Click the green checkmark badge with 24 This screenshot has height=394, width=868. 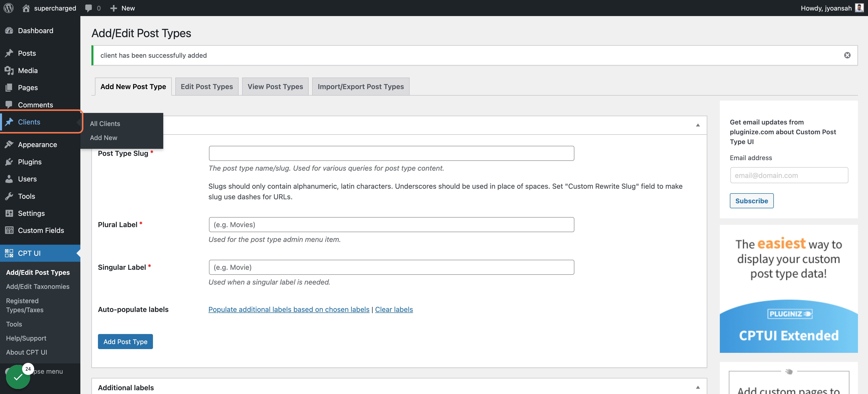click(19, 377)
